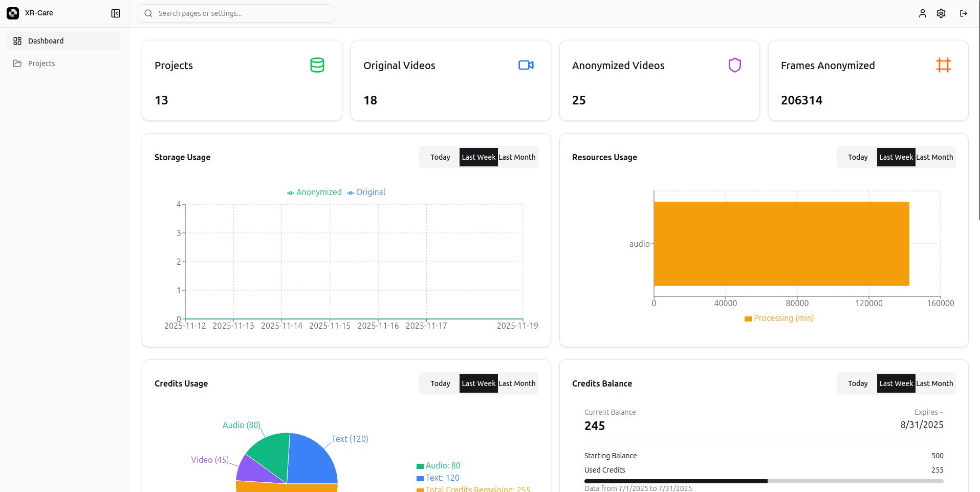This screenshot has width=980, height=492.
Task: Click the Projects folder icon in sidebar
Action: [17, 63]
